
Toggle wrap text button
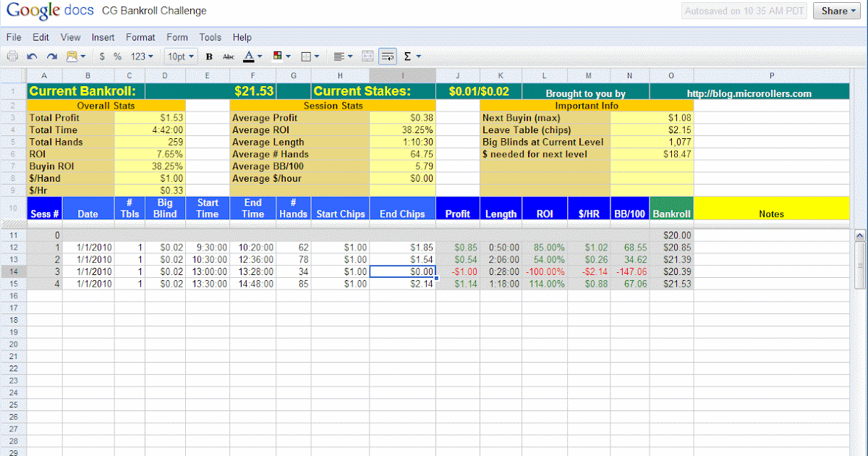tap(388, 56)
